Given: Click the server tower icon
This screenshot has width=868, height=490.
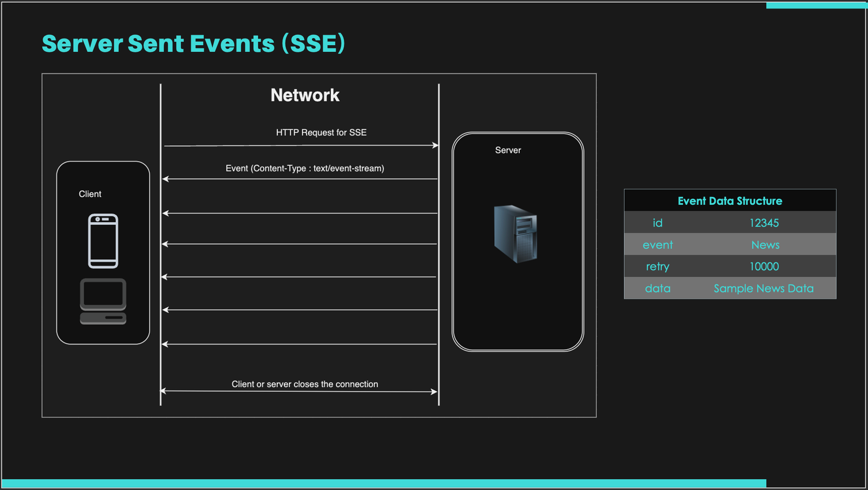Looking at the screenshot, I should (x=515, y=234).
